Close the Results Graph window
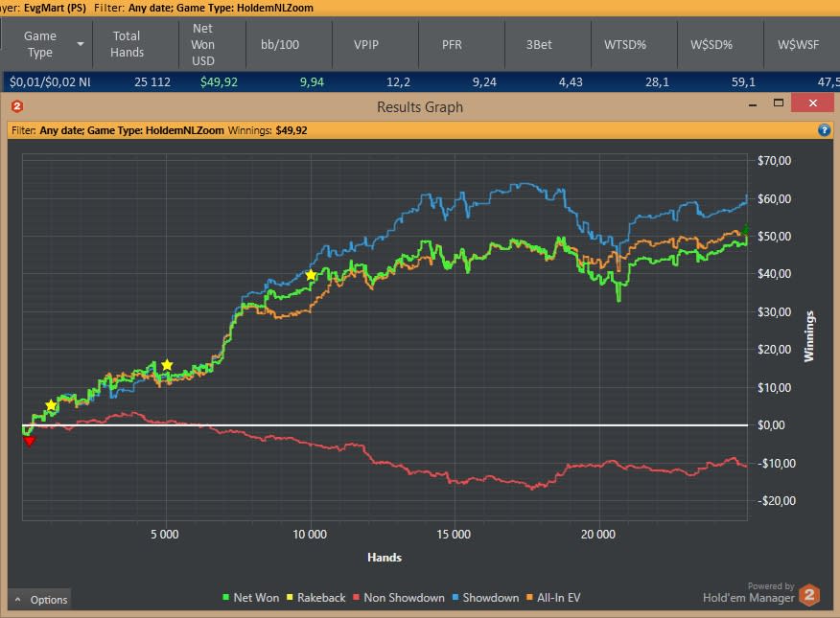The height and width of the screenshot is (618, 840). pyautogui.click(x=813, y=103)
